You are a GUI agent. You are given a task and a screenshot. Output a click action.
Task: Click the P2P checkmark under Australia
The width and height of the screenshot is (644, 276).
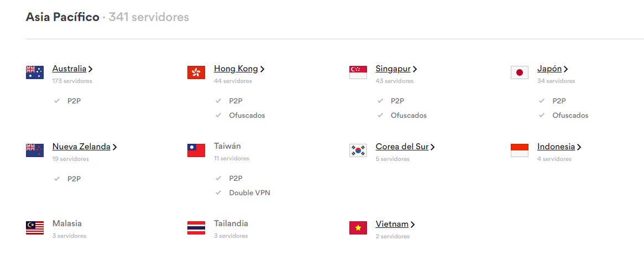point(57,101)
